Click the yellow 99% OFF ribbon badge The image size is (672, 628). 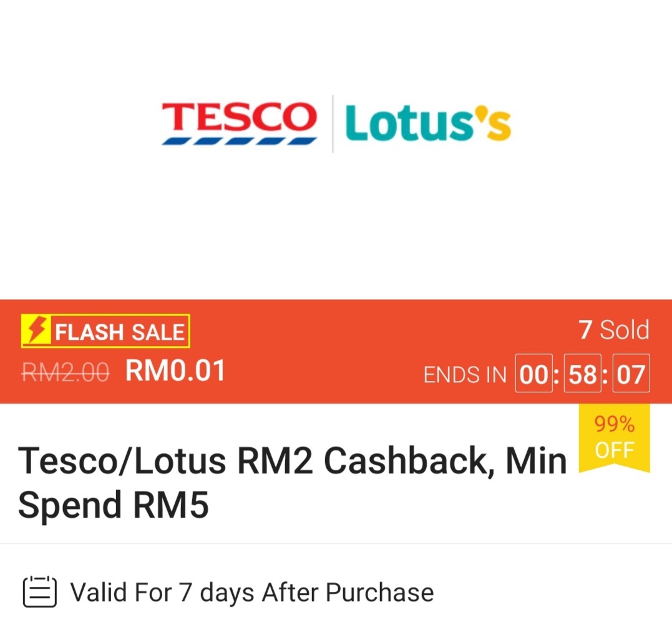[615, 437]
